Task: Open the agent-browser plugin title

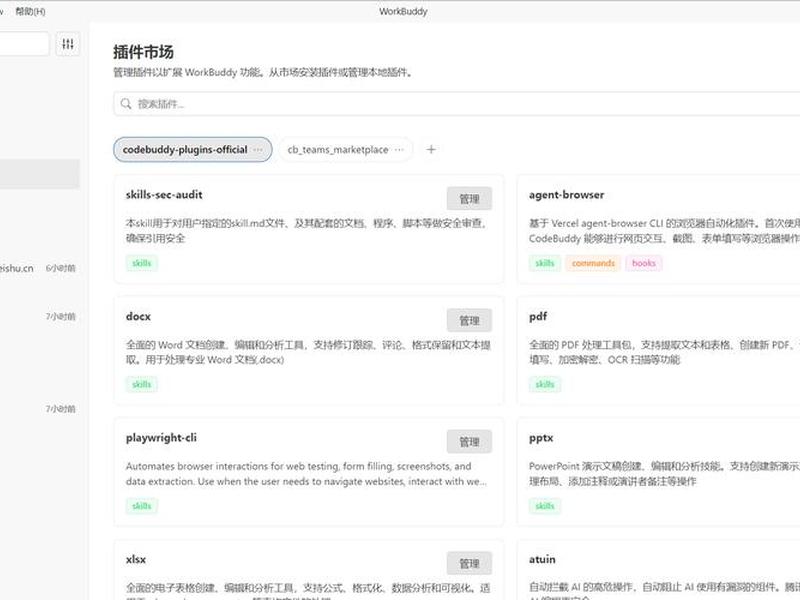Action: click(566, 194)
